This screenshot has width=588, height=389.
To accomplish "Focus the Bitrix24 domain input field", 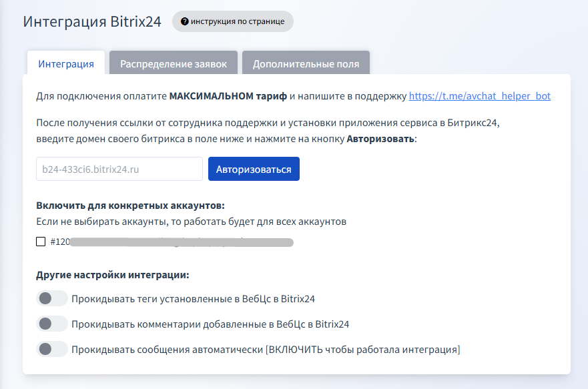I will (119, 169).
